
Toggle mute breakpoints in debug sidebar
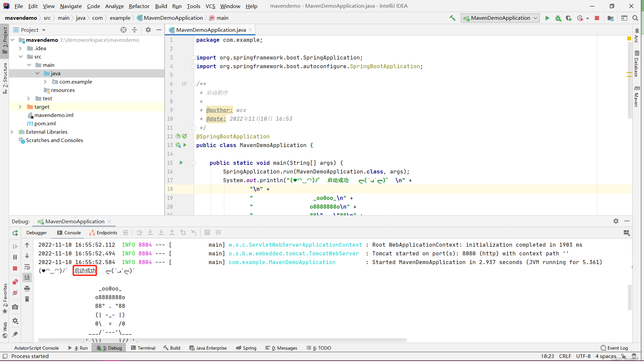[15, 293]
